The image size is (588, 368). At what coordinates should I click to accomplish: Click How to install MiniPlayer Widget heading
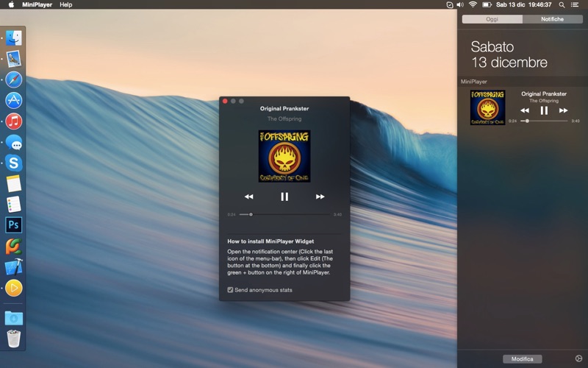click(x=270, y=241)
